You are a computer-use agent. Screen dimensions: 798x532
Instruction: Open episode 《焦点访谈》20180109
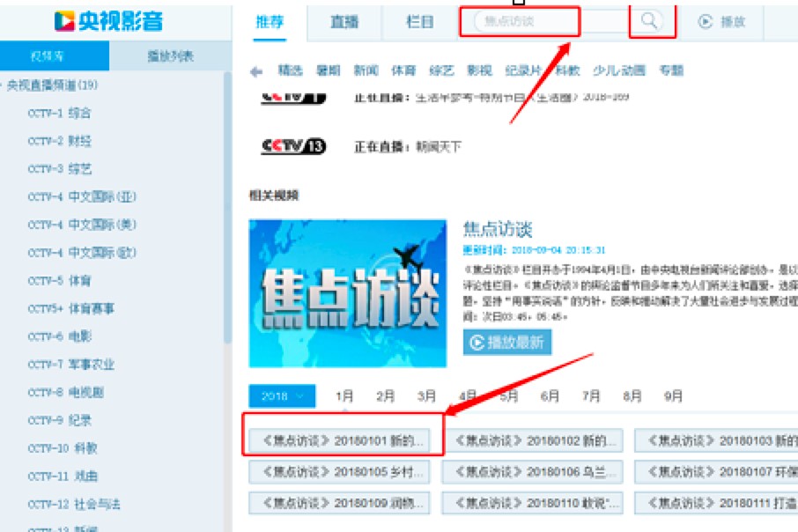(339, 503)
